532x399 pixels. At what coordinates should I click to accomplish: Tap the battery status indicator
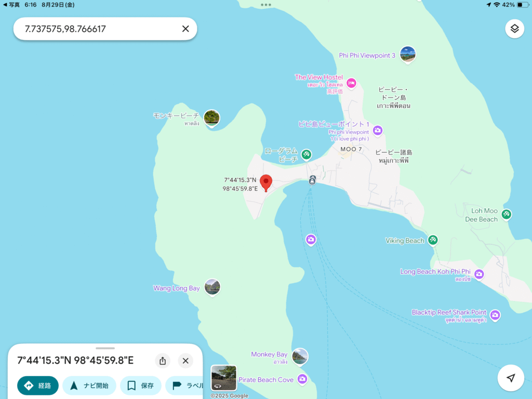pyautogui.click(x=522, y=5)
